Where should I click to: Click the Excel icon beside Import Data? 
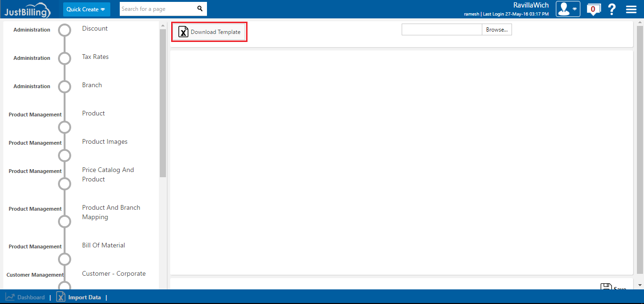[61, 297]
